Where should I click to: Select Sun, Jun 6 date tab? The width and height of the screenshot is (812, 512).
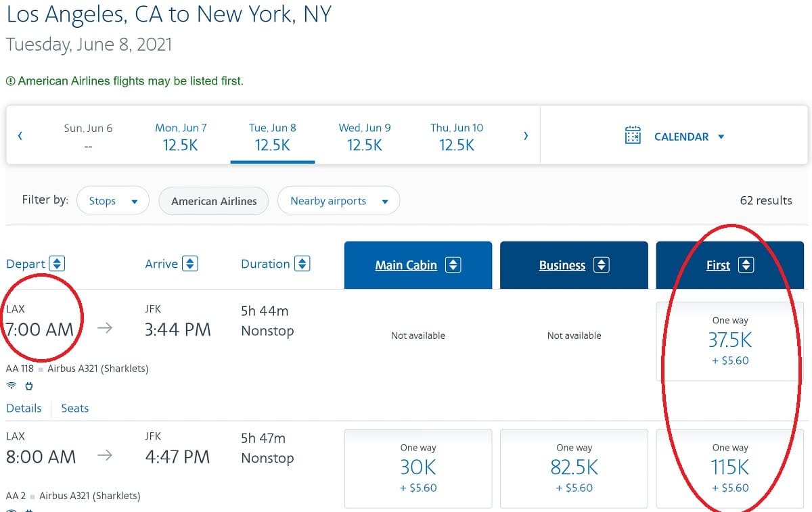89,136
